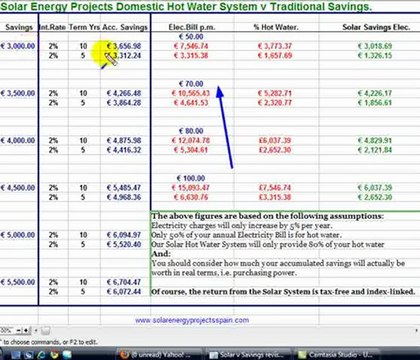The height and width of the screenshot is (360, 420).
Task: Select the € 4,416.32 accumulated savings cell
Action: [124, 150]
